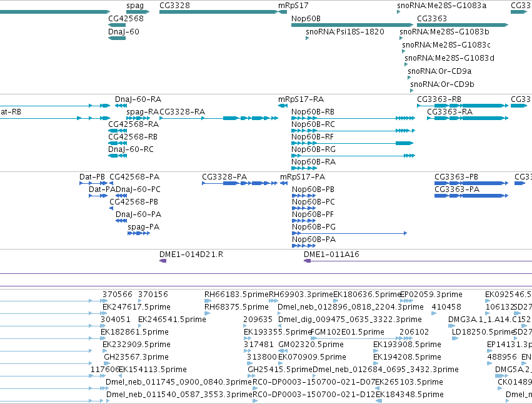Select the Nop60B-RB transcript label
Image resolution: width=532 pixels, height=404 pixels.
tap(313, 112)
